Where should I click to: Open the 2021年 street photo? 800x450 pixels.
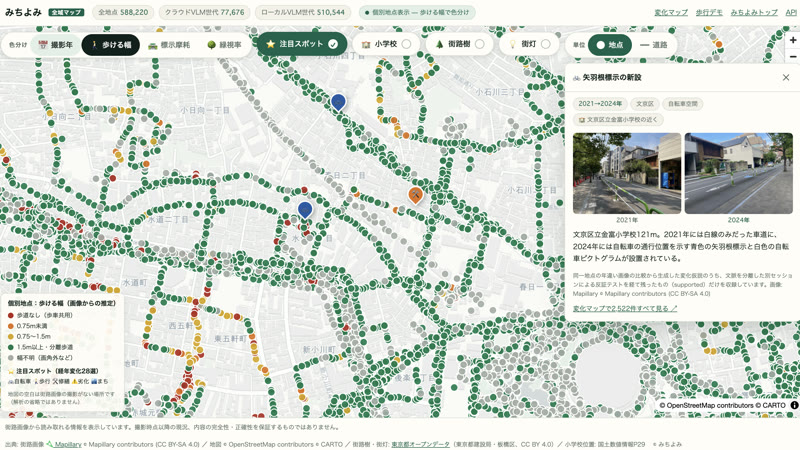627,173
